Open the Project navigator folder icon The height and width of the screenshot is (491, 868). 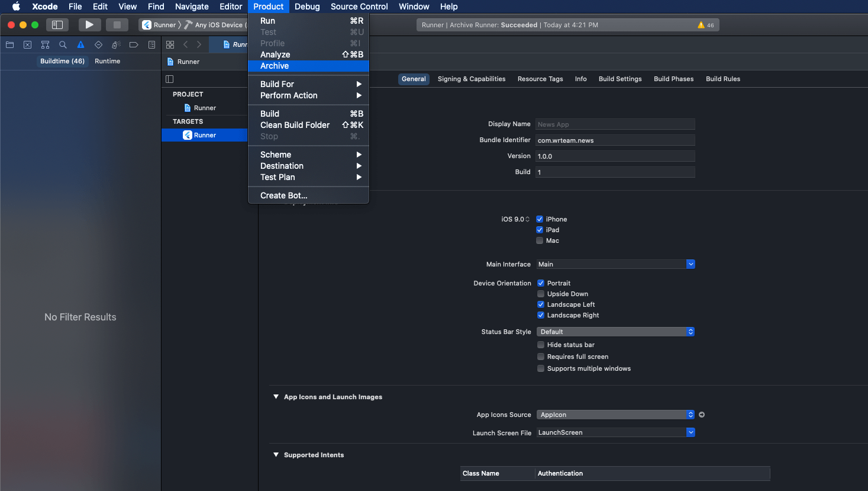point(9,45)
